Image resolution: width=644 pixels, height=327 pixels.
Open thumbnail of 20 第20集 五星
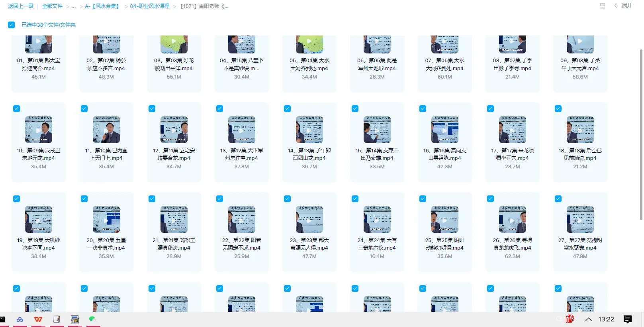pyautogui.click(x=106, y=219)
